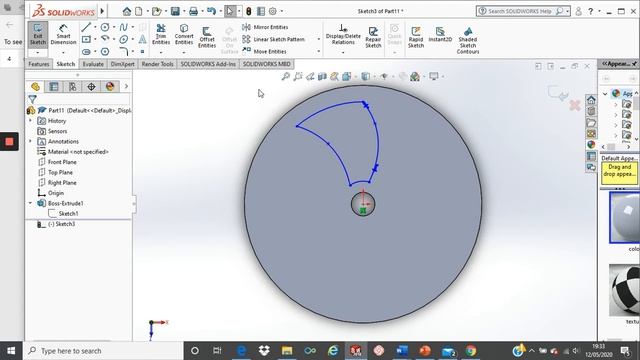Viewport: 640px width, 360px height.
Task: Expand the SOLIDWORKS main menu arrow
Action: pos(102,11)
